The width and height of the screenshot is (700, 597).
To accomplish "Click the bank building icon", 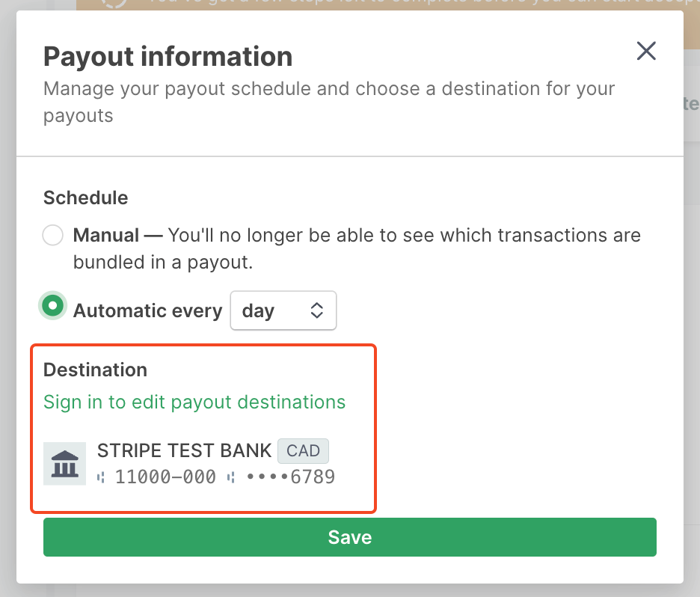I will [64, 463].
